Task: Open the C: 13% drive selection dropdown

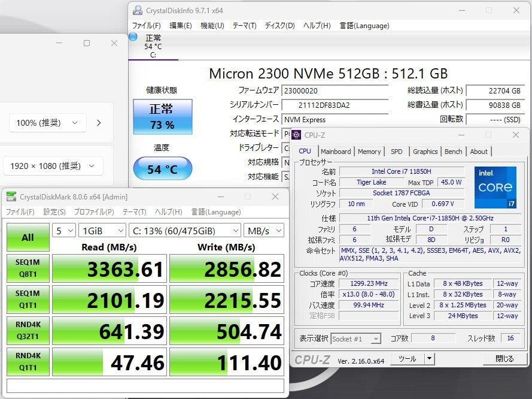Action: [185, 231]
